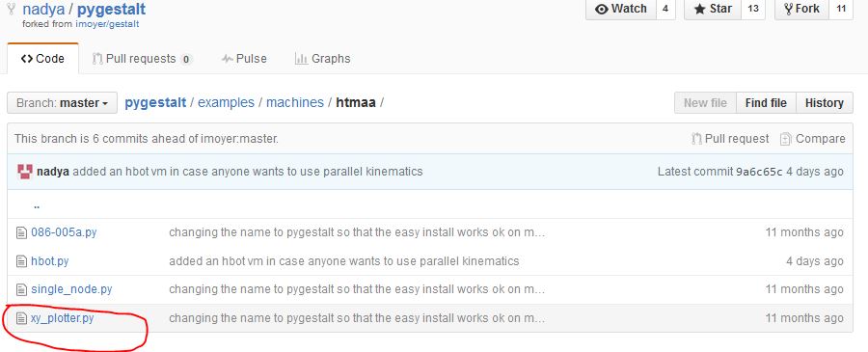Click the file icon beside single_node.py

click(21, 289)
